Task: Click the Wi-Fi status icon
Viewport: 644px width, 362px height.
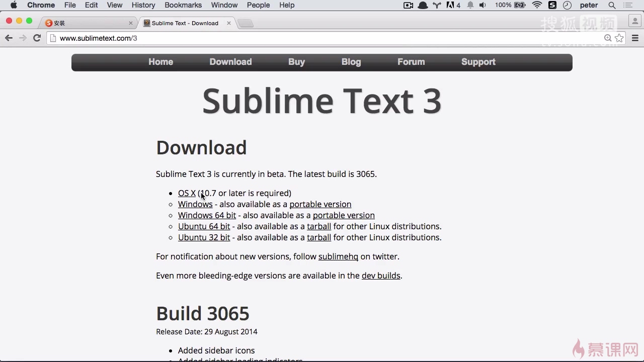Action: click(x=537, y=5)
